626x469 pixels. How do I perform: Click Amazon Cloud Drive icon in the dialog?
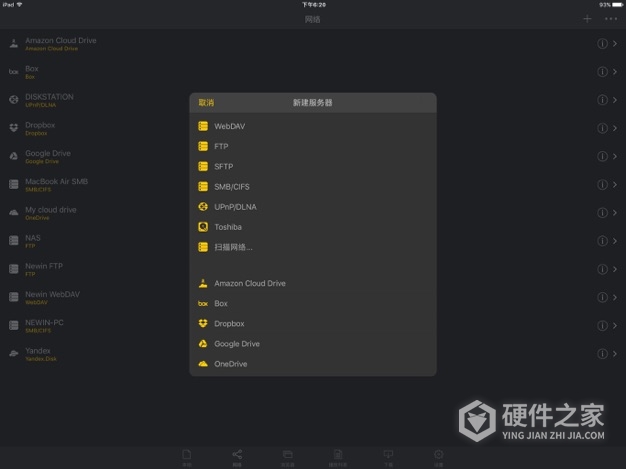point(203,283)
